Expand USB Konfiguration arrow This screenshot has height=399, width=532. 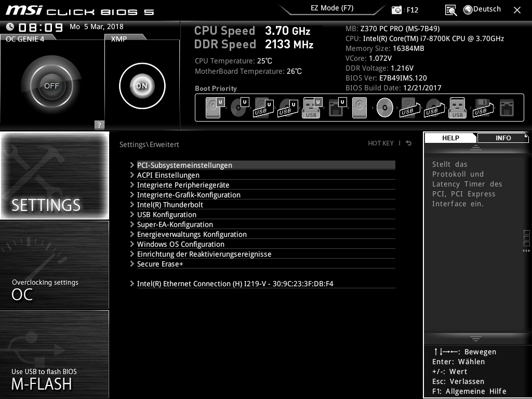[x=132, y=214]
